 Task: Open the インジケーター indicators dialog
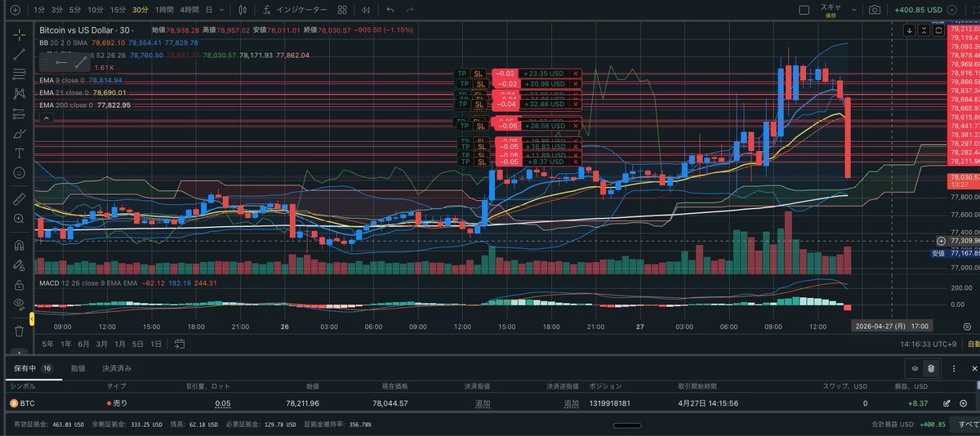coord(295,10)
